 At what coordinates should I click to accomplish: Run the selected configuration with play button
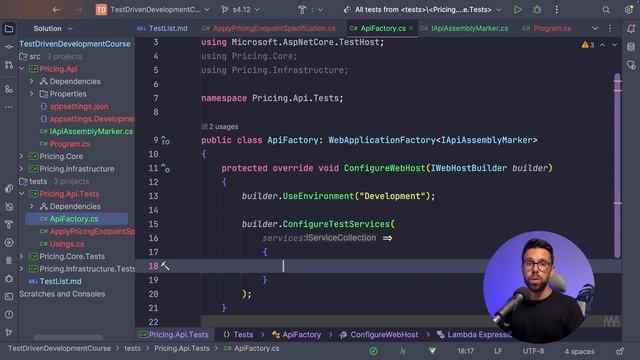pos(517,9)
